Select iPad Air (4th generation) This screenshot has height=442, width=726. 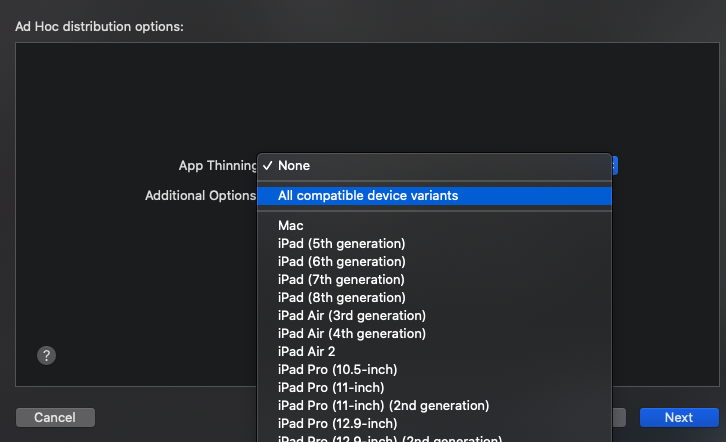434,334
